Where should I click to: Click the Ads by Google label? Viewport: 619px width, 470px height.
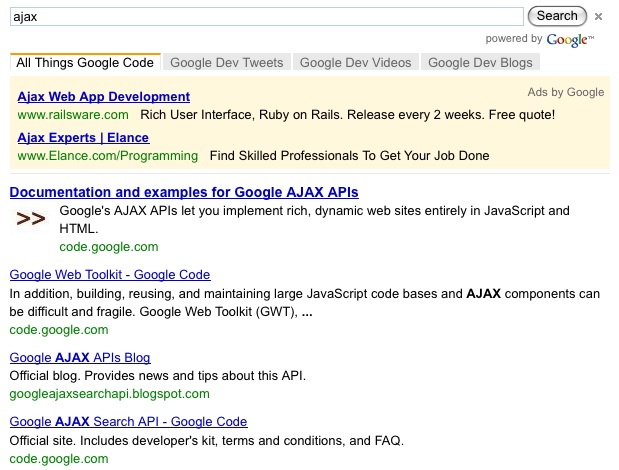pyautogui.click(x=566, y=92)
